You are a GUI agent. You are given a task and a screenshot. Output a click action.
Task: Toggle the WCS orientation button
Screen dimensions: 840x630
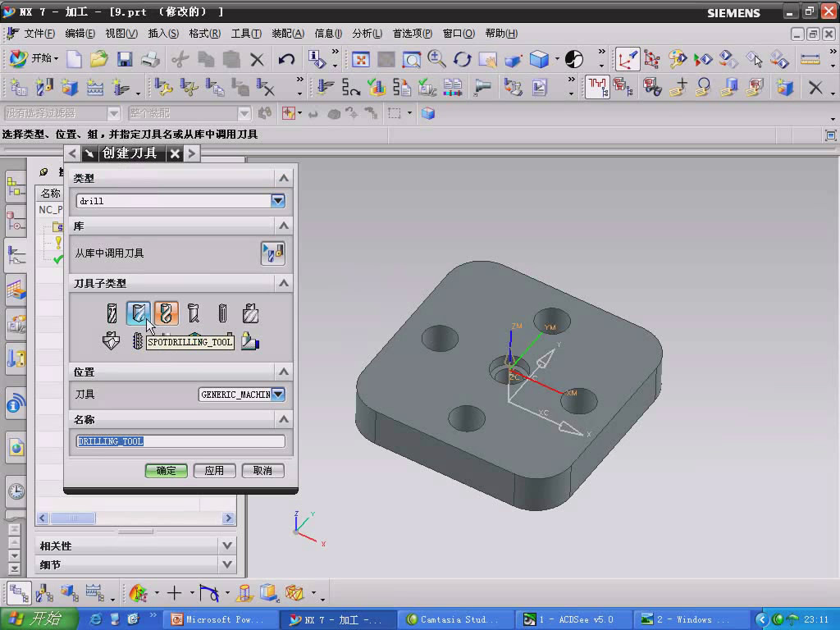tap(627, 59)
